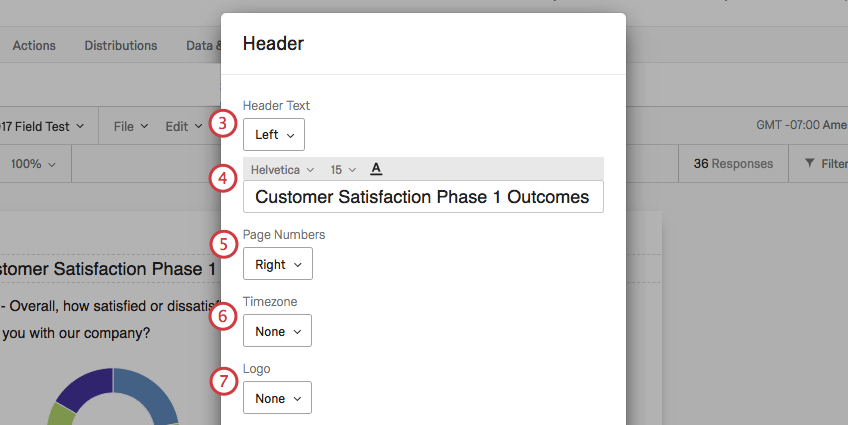Switch to the Actions tab
The height and width of the screenshot is (425, 848).
pos(34,45)
